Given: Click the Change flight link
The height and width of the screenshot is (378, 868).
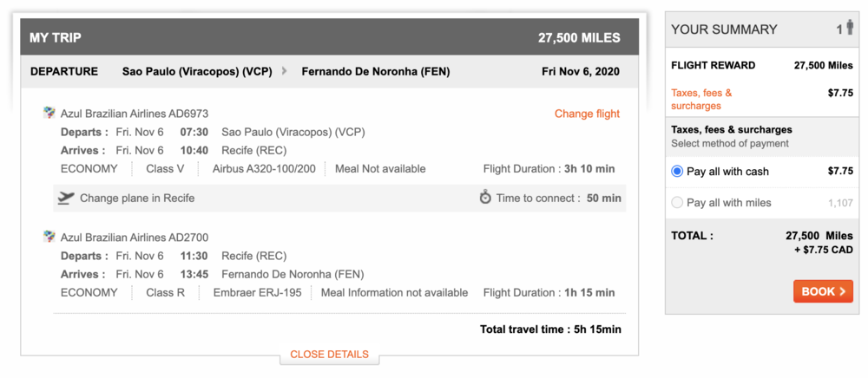Looking at the screenshot, I should coord(587,114).
